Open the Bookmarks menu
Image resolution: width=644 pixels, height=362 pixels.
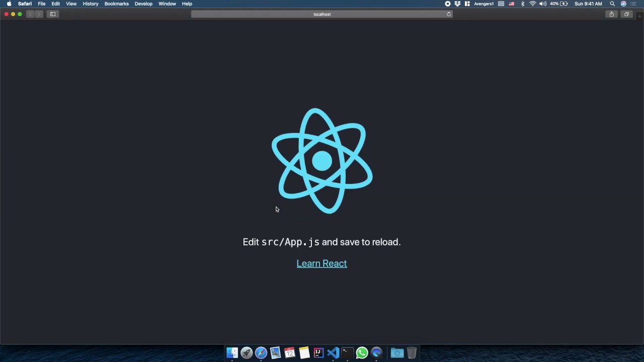click(x=117, y=4)
